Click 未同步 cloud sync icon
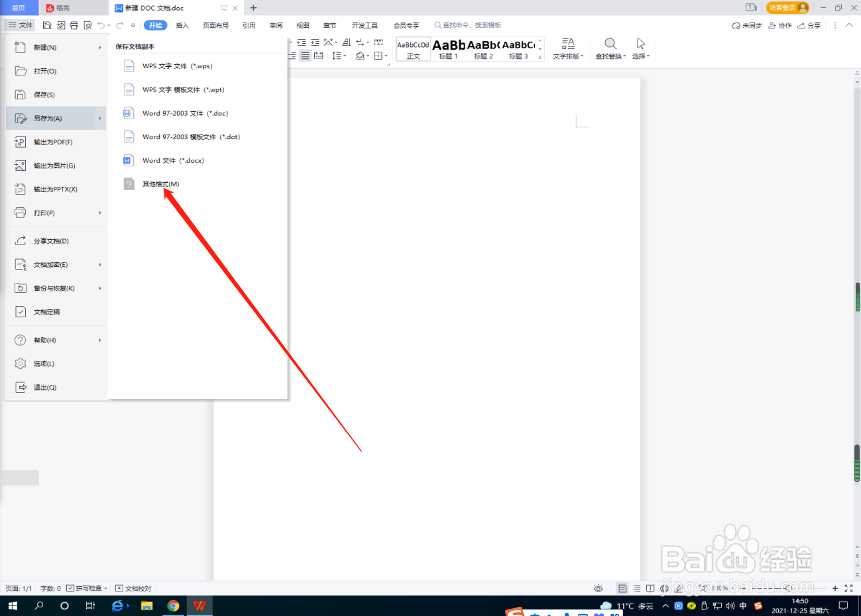861x616 pixels. [746, 25]
